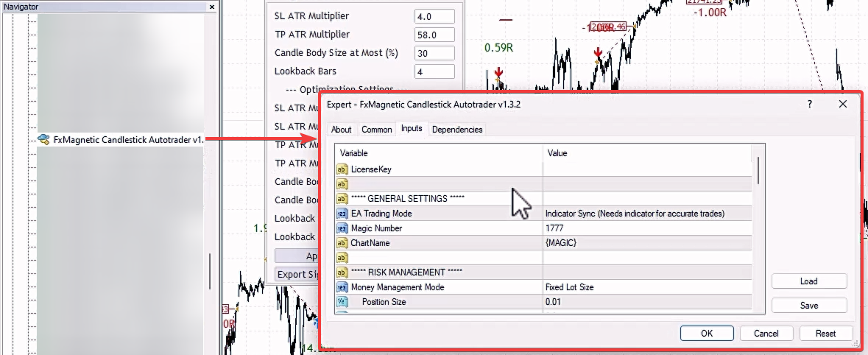Edit the SL ATR Multiplier field showing 4.0

point(434,16)
